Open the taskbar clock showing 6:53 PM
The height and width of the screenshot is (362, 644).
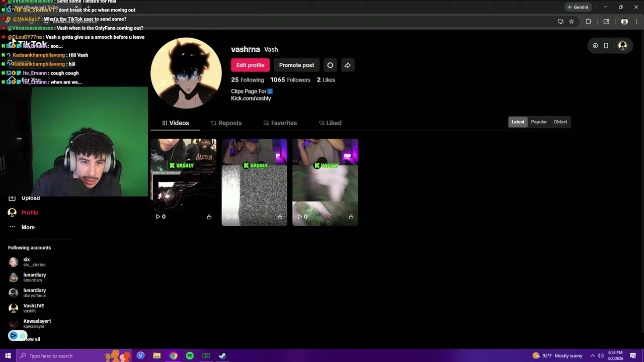[616, 356]
